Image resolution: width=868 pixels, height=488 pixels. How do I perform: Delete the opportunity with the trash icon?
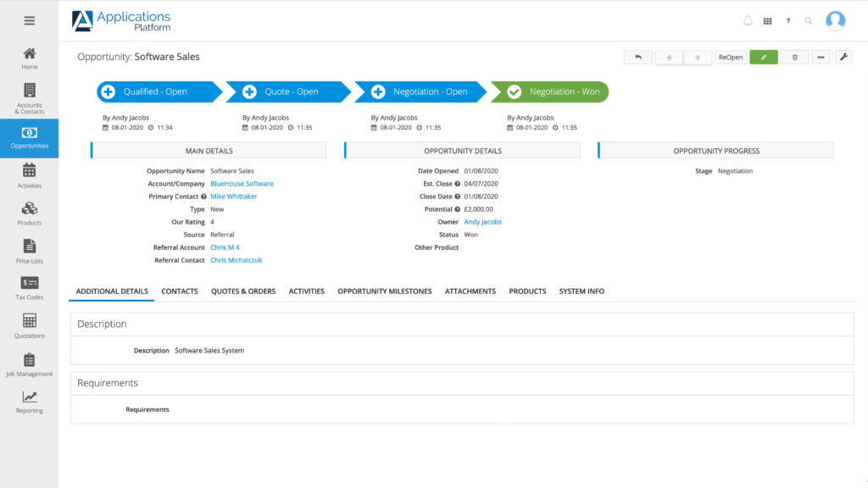794,58
